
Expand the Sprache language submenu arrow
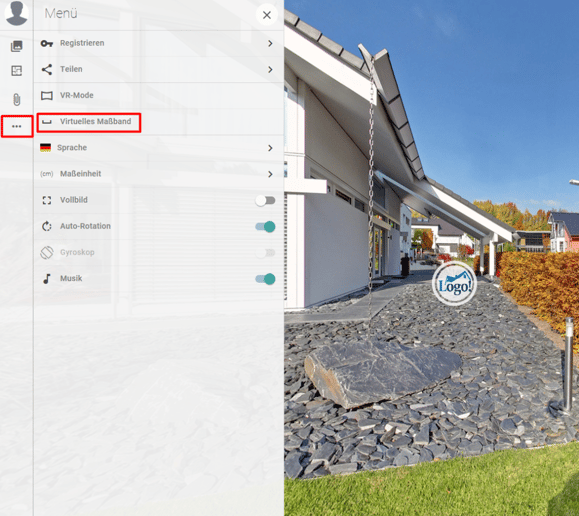[x=270, y=148]
